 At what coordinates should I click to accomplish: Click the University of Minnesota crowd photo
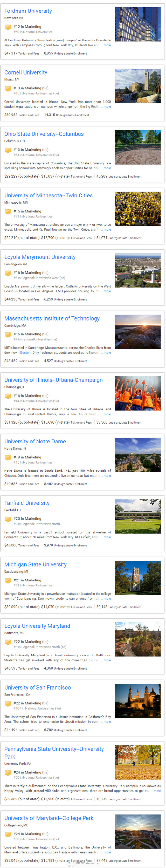[138, 209]
